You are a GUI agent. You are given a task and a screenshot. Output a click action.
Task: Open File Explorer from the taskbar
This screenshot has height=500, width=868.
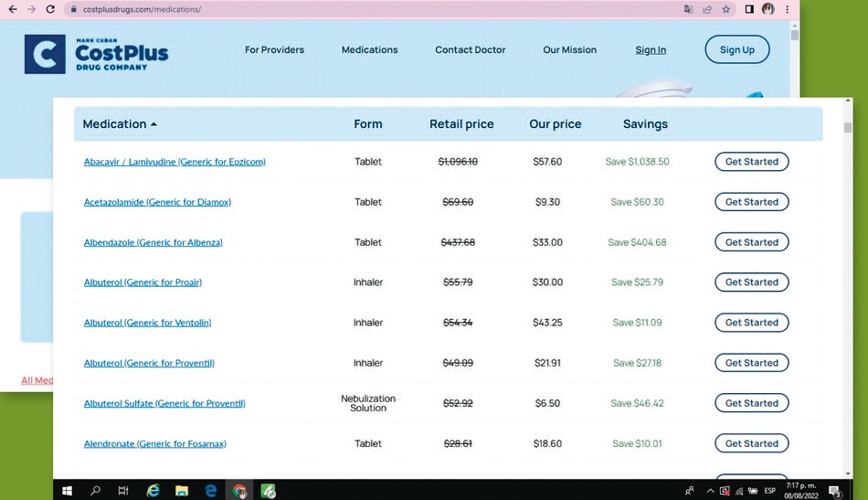[182, 491]
